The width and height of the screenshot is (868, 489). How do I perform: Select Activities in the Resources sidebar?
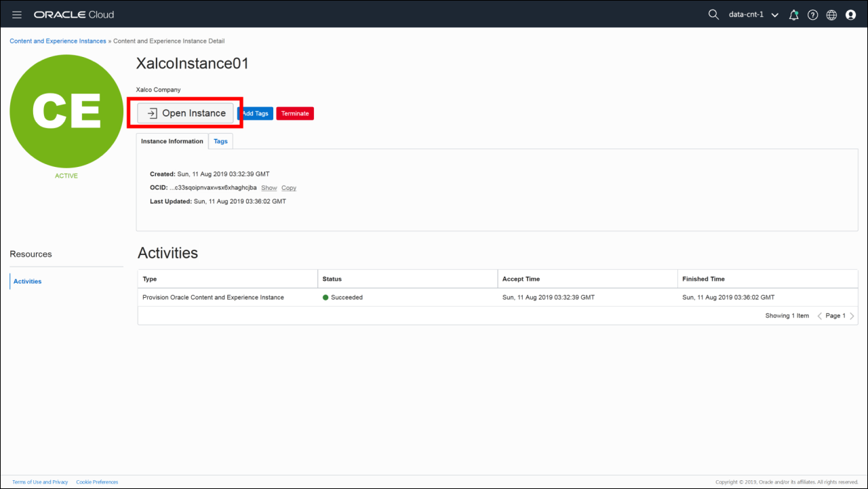point(28,281)
